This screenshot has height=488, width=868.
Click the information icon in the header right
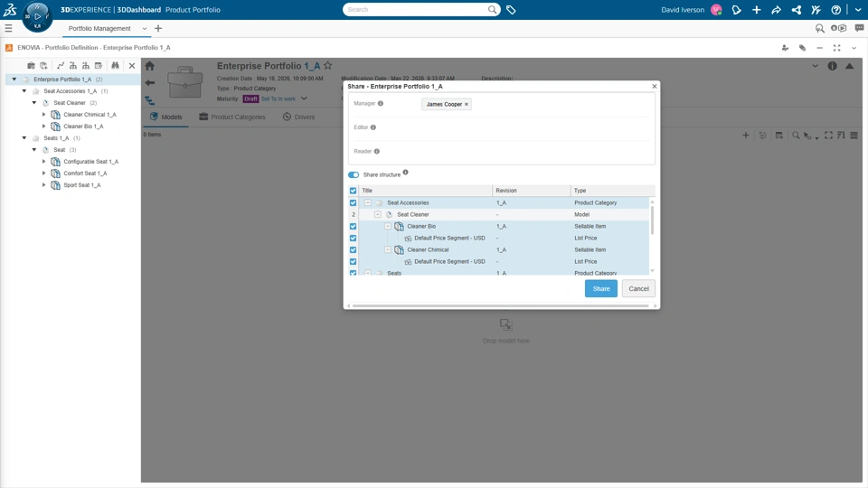[x=832, y=66]
